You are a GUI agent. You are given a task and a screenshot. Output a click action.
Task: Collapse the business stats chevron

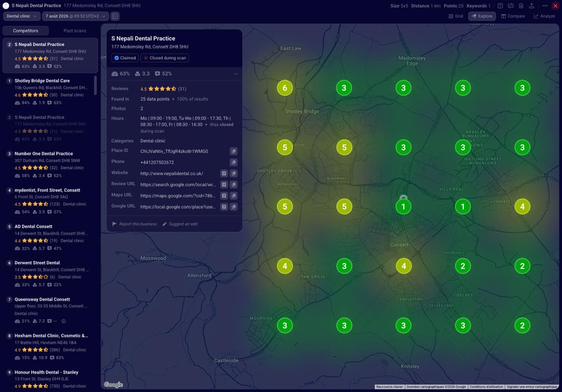click(x=236, y=74)
